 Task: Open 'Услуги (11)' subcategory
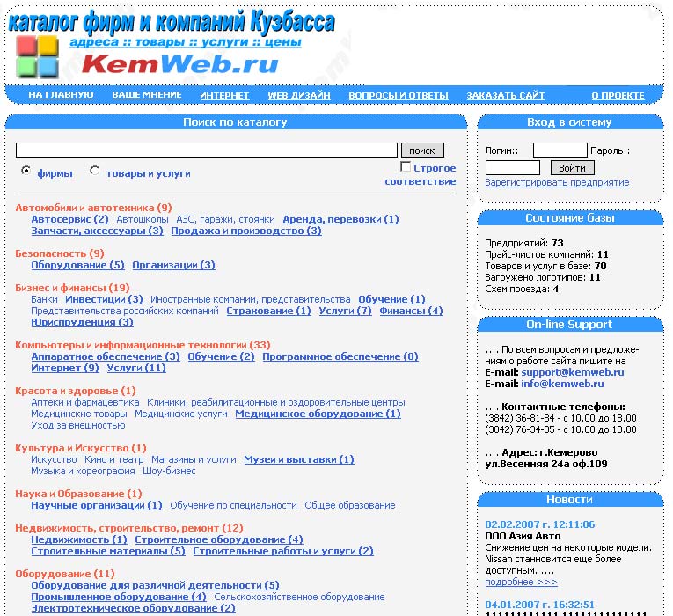point(136,369)
